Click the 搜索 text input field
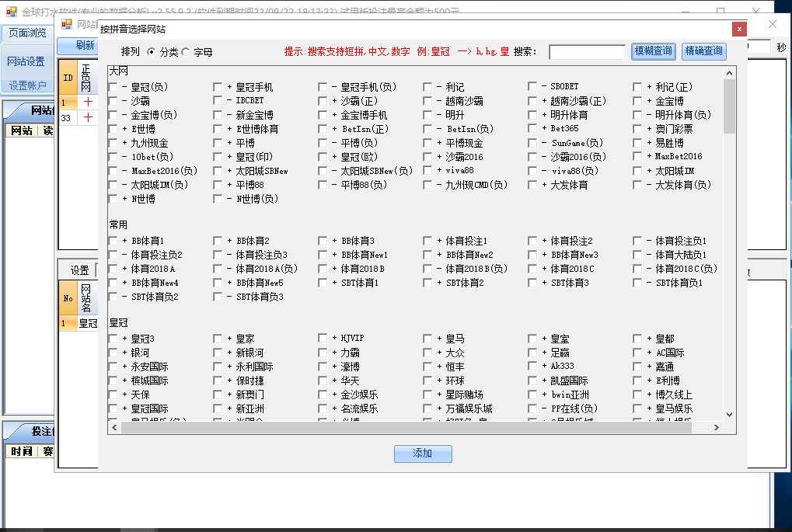Image resolution: width=792 pixels, height=532 pixels. [588, 52]
